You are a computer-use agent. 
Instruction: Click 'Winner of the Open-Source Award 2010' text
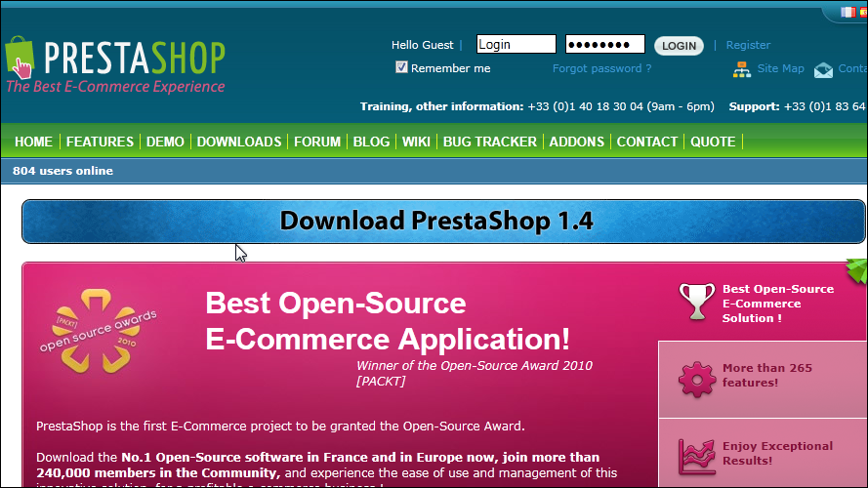pyautogui.click(x=475, y=366)
